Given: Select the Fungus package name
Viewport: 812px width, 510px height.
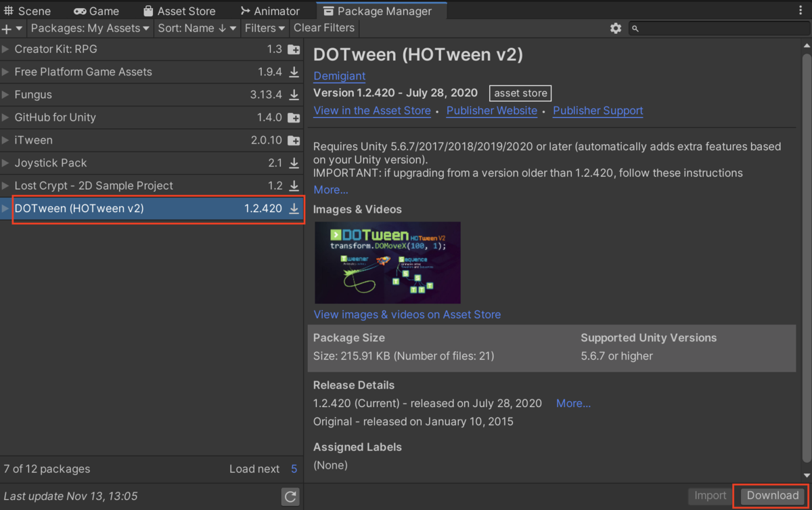Looking at the screenshot, I should 33,95.
